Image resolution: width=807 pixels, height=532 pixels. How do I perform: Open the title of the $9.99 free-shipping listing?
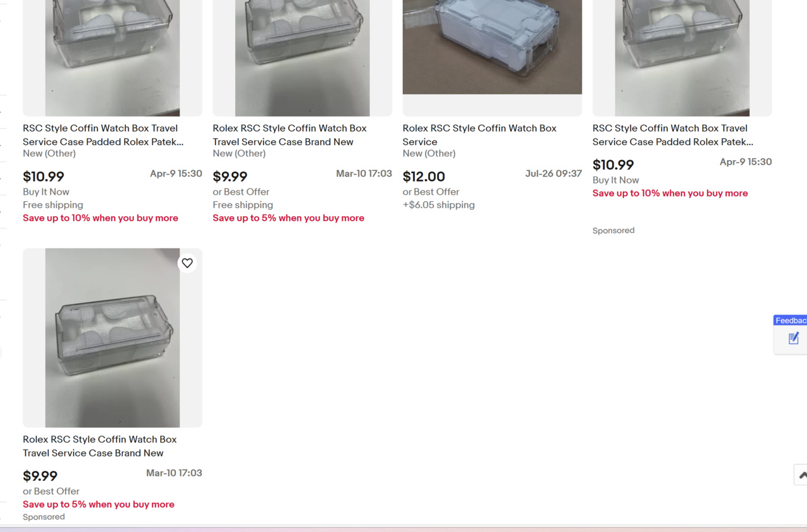[x=289, y=135]
